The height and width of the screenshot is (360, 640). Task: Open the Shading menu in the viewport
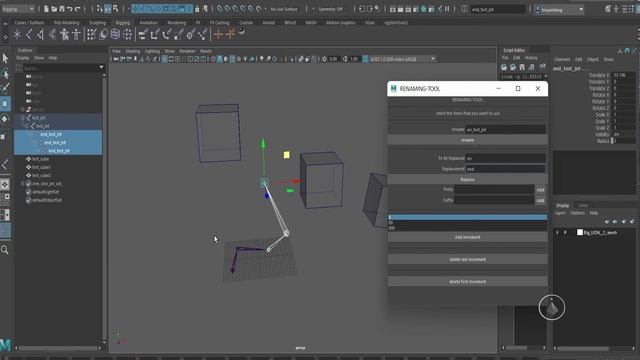coord(133,51)
